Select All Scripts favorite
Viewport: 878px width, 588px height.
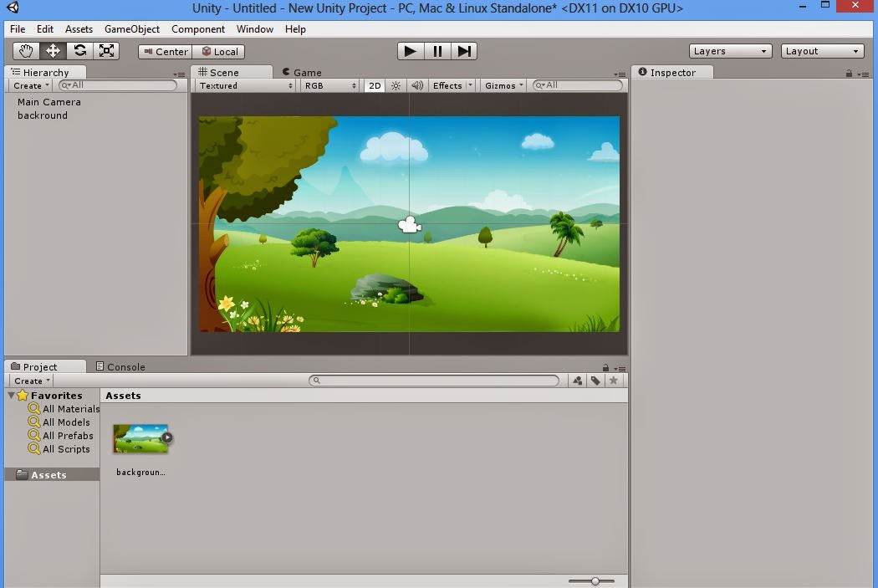(x=59, y=449)
